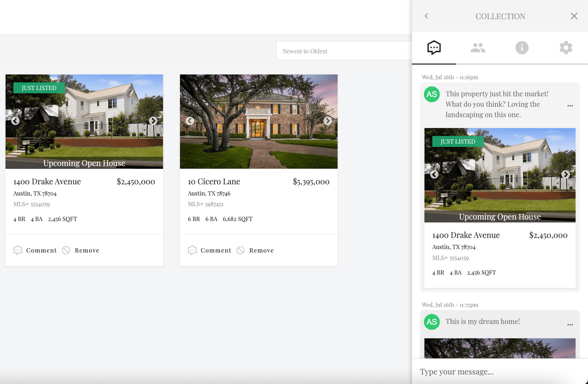Click the speech bubble icon beside Comment on Cicero Lane
588x384 pixels.
click(x=192, y=250)
